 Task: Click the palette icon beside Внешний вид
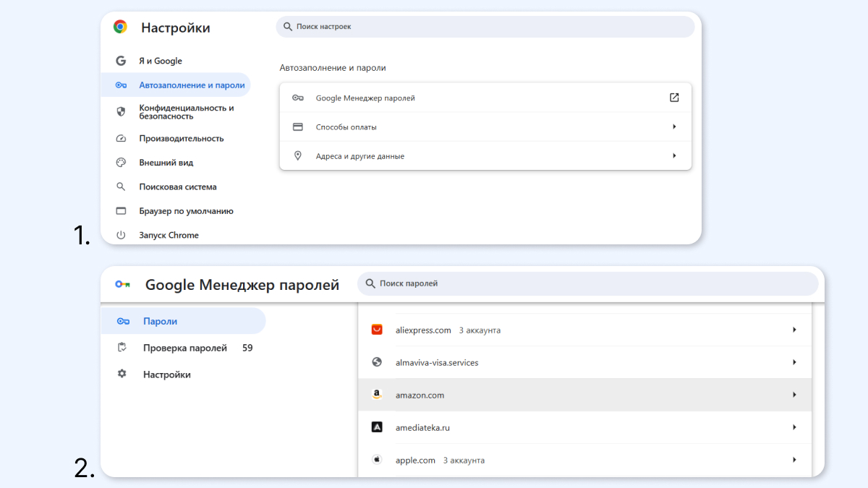pyautogui.click(x=121, y=163)
